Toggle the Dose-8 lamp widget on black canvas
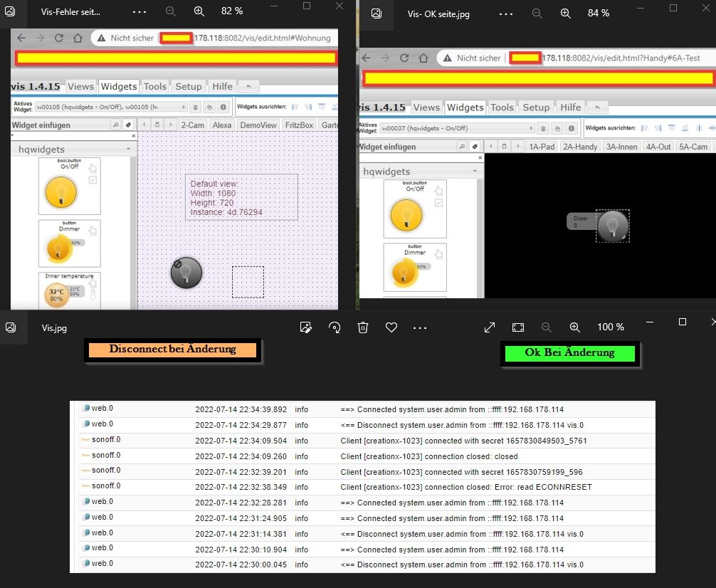 612,226
